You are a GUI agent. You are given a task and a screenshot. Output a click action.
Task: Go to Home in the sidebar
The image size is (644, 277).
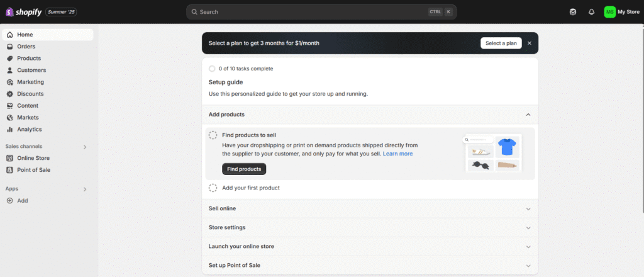48,35
